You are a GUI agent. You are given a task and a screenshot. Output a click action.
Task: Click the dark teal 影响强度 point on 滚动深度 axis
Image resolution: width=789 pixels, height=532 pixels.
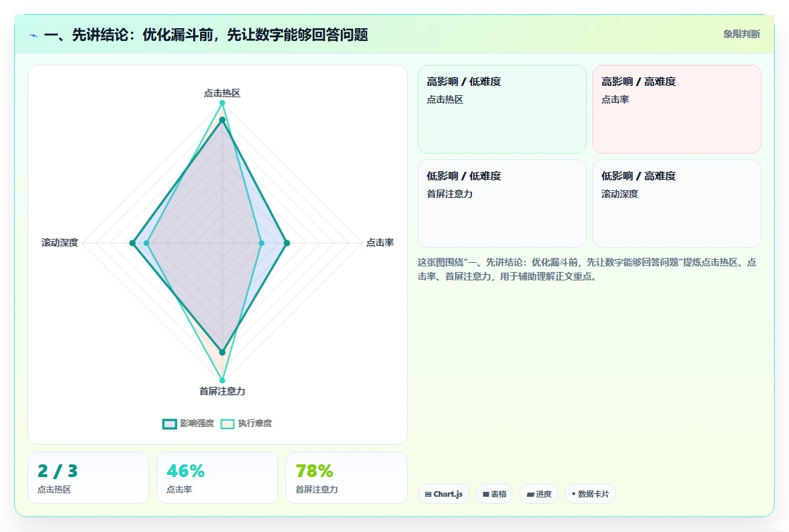pos(132,243)
